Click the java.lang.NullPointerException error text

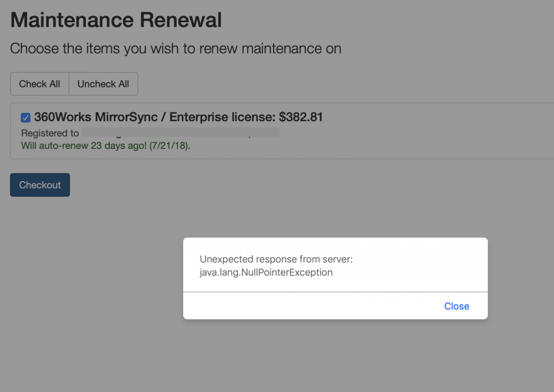point(266,272)
